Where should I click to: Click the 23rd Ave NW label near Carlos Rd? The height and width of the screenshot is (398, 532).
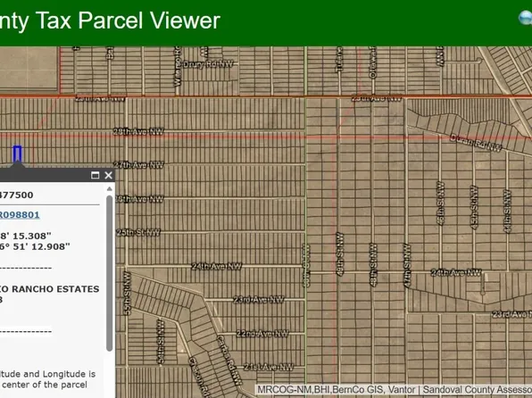click(259, 300)
